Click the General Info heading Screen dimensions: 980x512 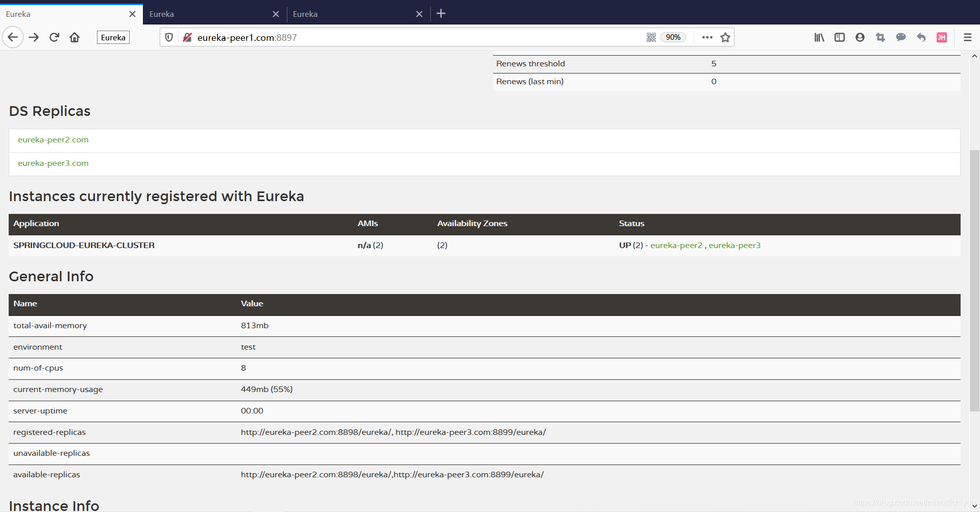(x=51, y=277)
